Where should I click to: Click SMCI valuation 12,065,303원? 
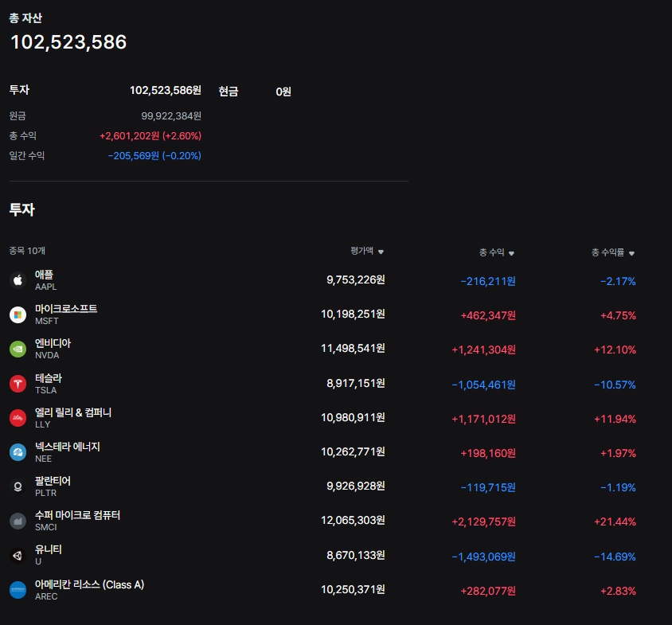coord(354,521)
